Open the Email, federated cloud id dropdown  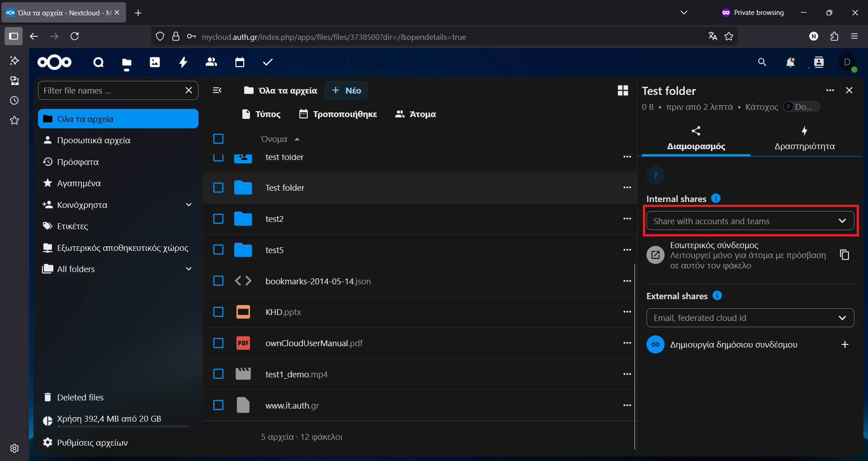click(750, 318)
